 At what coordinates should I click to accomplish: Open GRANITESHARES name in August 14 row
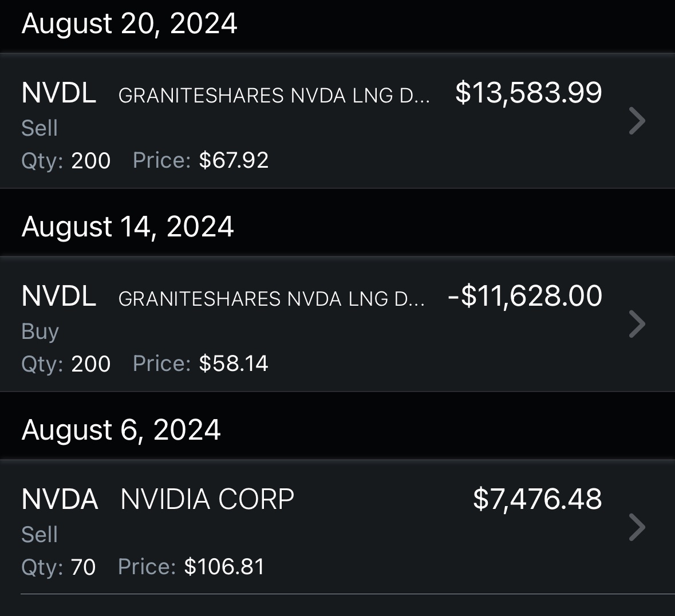(271, 299)
